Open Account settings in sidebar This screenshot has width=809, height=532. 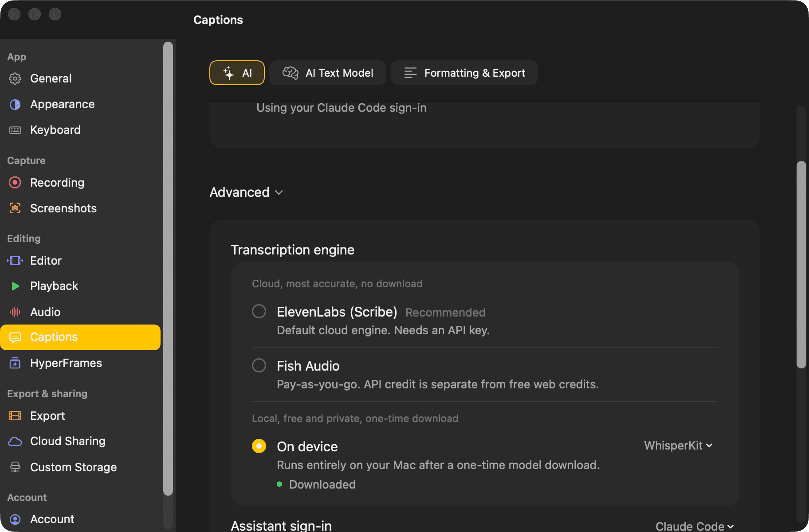pyautogui.click(x=80, y=519)
